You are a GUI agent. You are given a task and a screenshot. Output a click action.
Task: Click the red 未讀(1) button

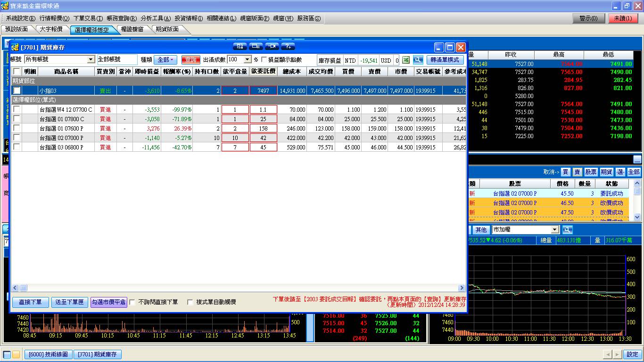coord(623,18)
